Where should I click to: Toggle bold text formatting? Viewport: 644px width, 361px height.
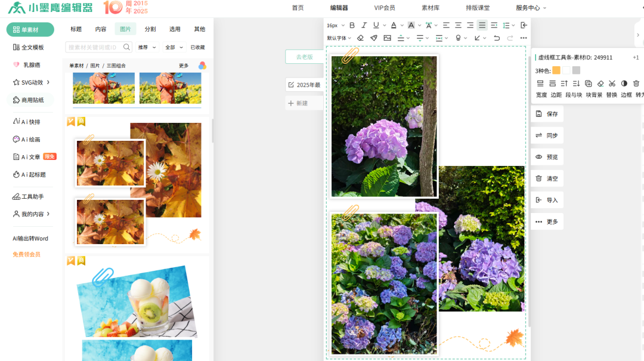pyautogui.click(x=352, y=25)
